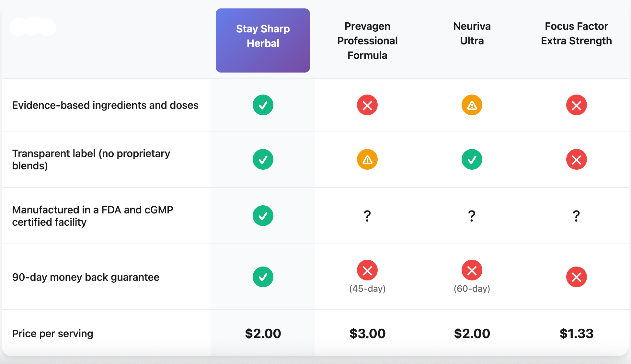Click the Price per serving row label
This screenshot has height=364, width=631.
tap(52, 334)
